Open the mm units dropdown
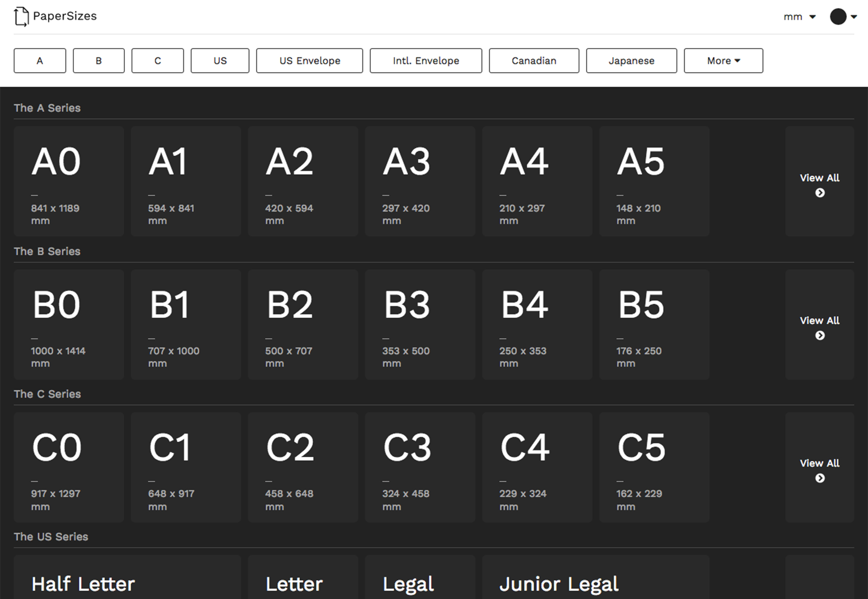The width and height of the screenshot is (868, 599). pos(800,17)
